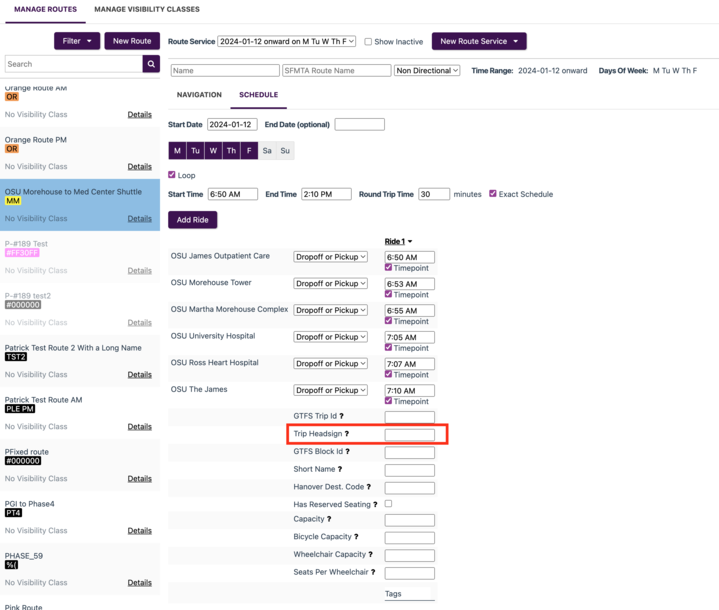Image resolution: width=719 pixels, height=610 pixels.
Task: Toggle Timepoint for OSU James Outpatient Care
Action: pos(388,267)
